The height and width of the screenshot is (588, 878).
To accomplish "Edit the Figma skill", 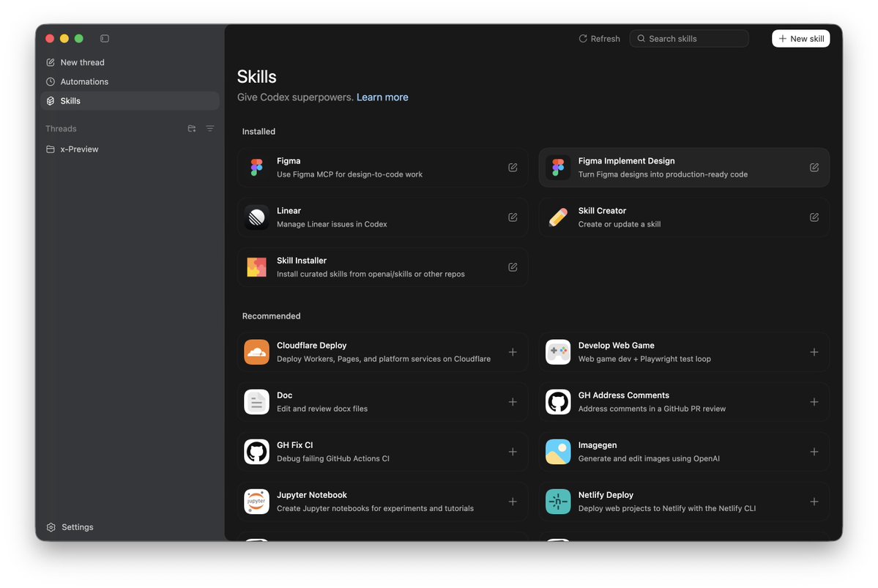I will [x=513, y=168].
